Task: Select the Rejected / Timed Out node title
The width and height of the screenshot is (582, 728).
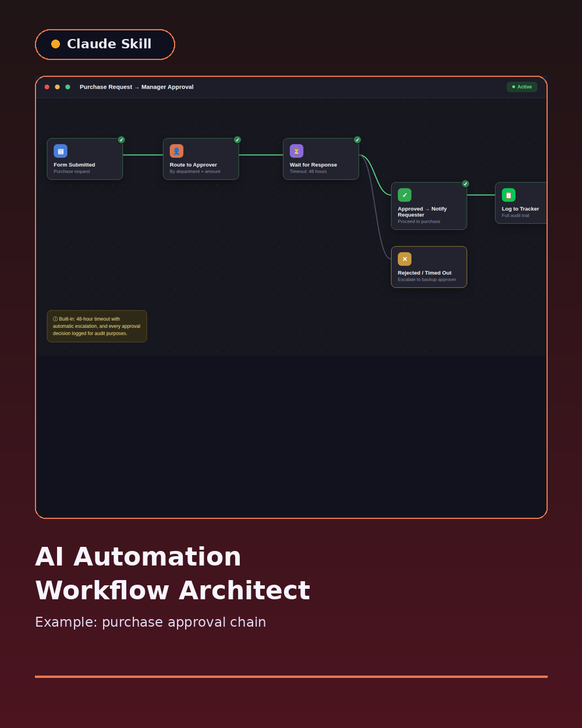Action: [x=425, y=273]
